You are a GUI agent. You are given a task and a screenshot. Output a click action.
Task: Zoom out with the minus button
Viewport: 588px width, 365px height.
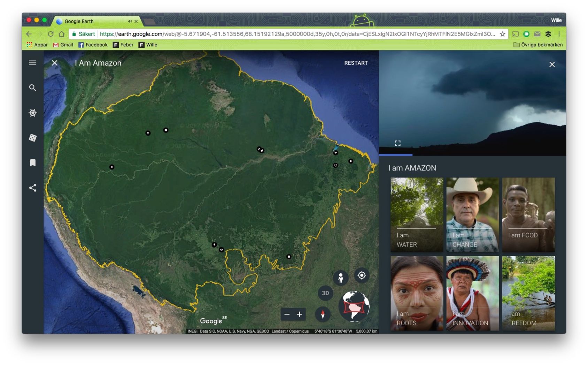pyautogui.click(x=287, y=314)
